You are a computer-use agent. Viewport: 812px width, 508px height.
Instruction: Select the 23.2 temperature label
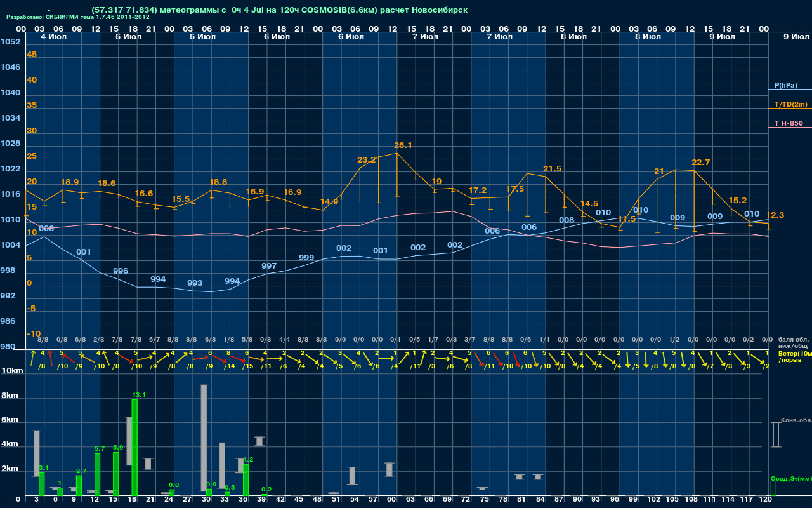[367, 160]
